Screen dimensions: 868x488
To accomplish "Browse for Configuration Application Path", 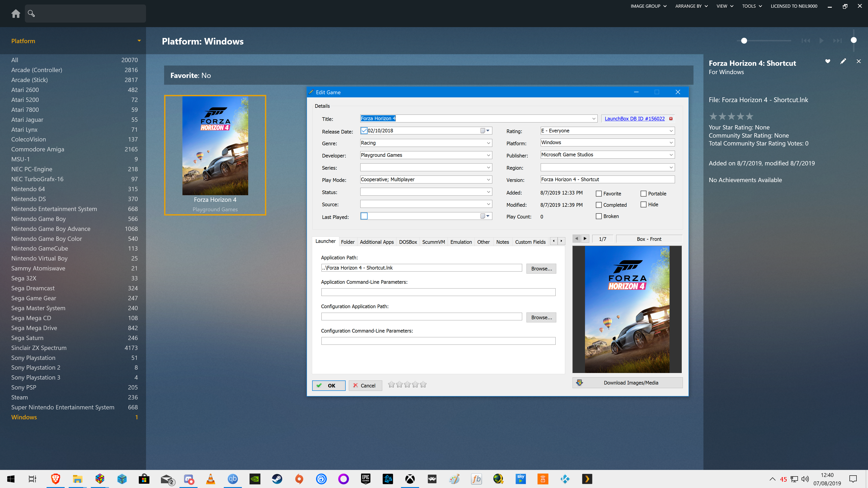I will 541,317.
